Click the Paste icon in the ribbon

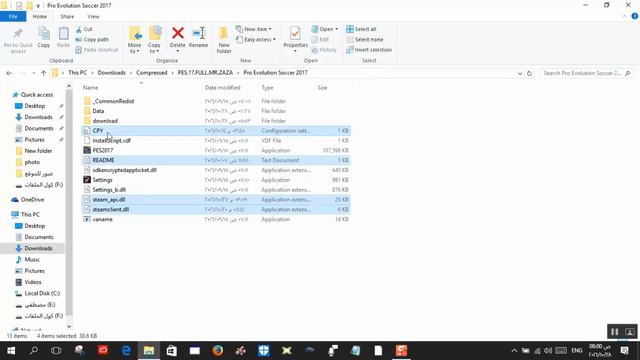[63, 33]
